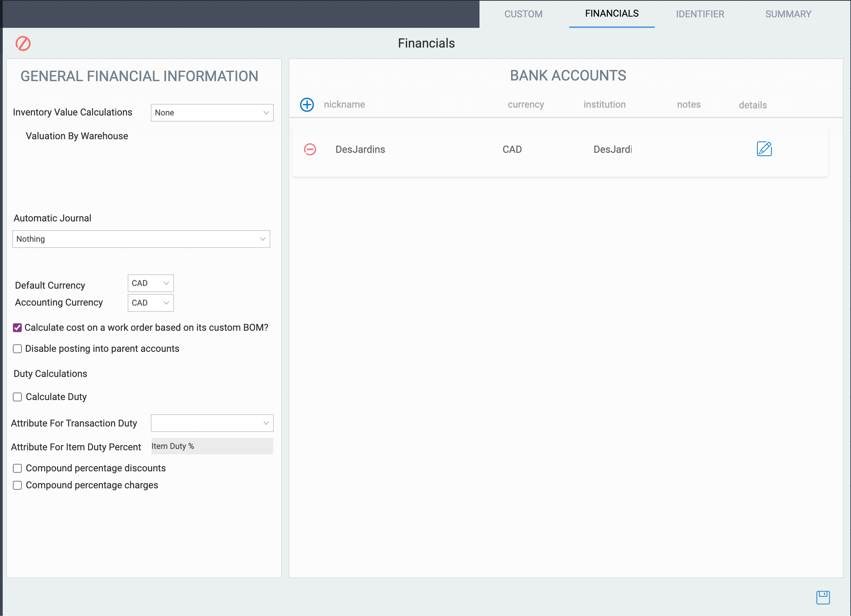Open Inventory Value Calculations dropdown
Screen dimensions: 851x616
tap(212, 113)
